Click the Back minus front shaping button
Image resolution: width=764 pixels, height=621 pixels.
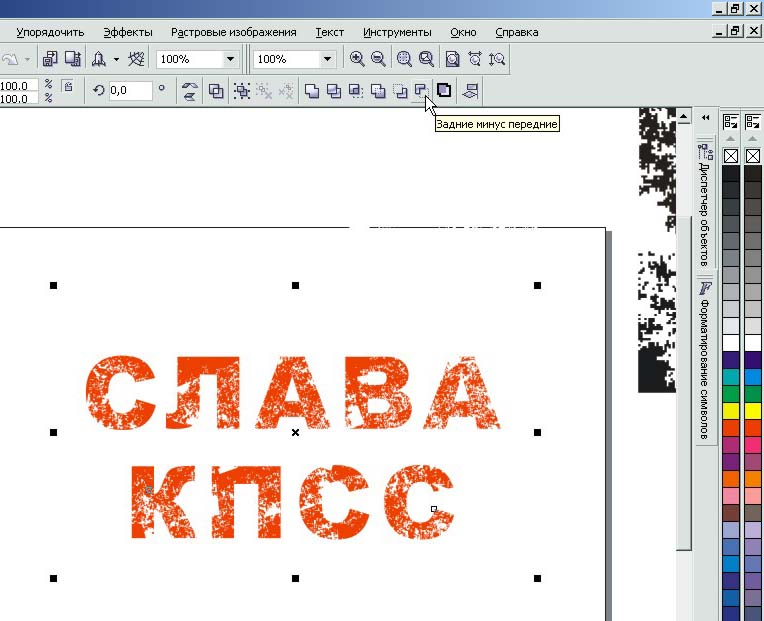[421, 91]
